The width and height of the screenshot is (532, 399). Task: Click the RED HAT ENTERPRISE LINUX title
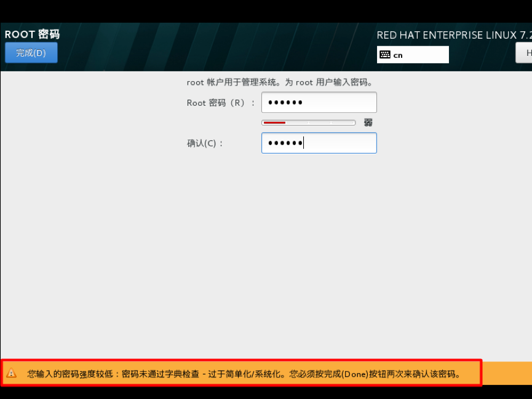454,35
